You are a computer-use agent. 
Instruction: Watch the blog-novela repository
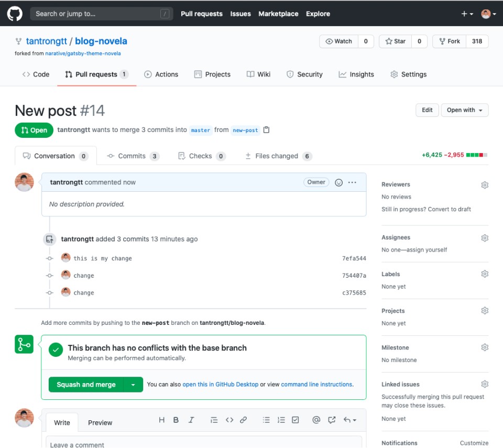click(339, 41)
